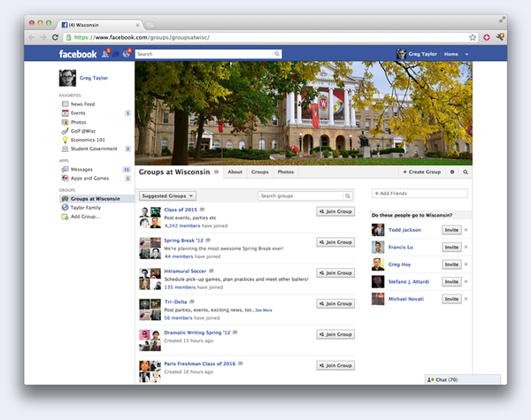Dismiss the Todd Jackson suggestion with the x

(466, 230)
